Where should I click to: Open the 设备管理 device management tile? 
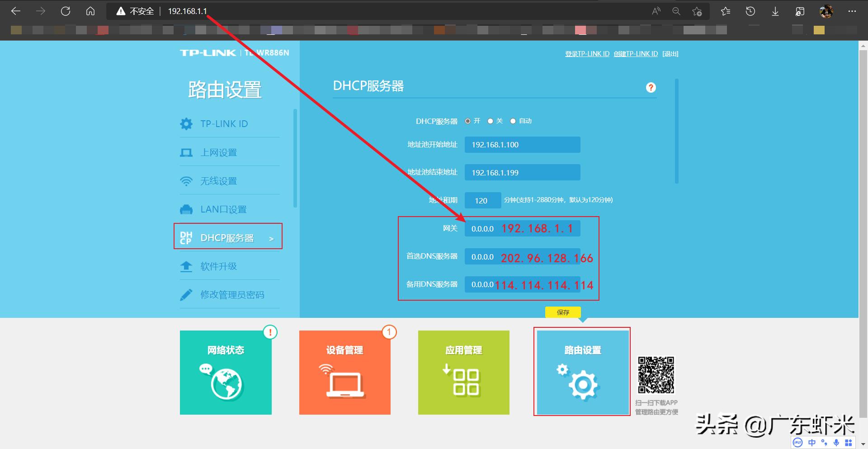point(345,372)
